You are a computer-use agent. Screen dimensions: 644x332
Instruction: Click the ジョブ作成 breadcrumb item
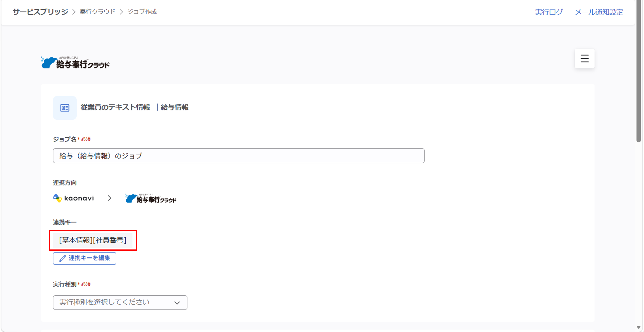click(x=142, y=12)
